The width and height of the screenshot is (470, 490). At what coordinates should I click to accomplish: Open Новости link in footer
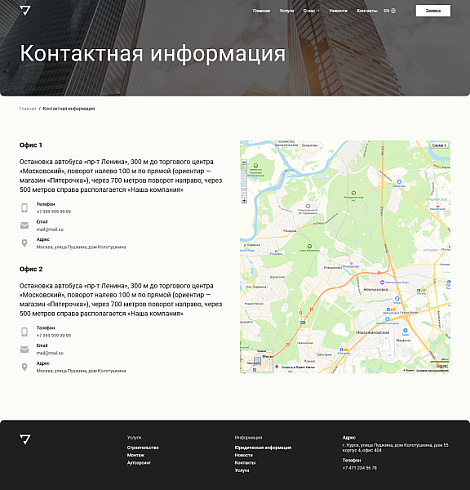pyautogui.click(x=243, y=455)
